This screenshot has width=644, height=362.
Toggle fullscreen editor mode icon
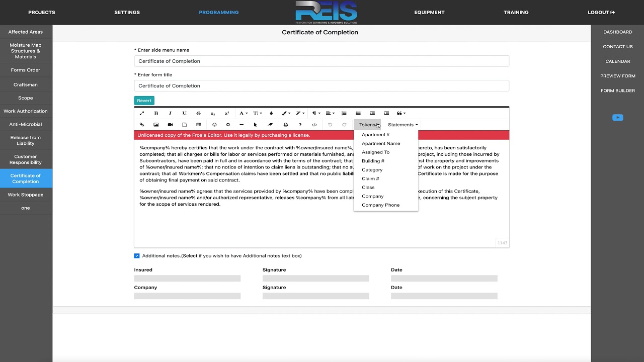[142, 113]
